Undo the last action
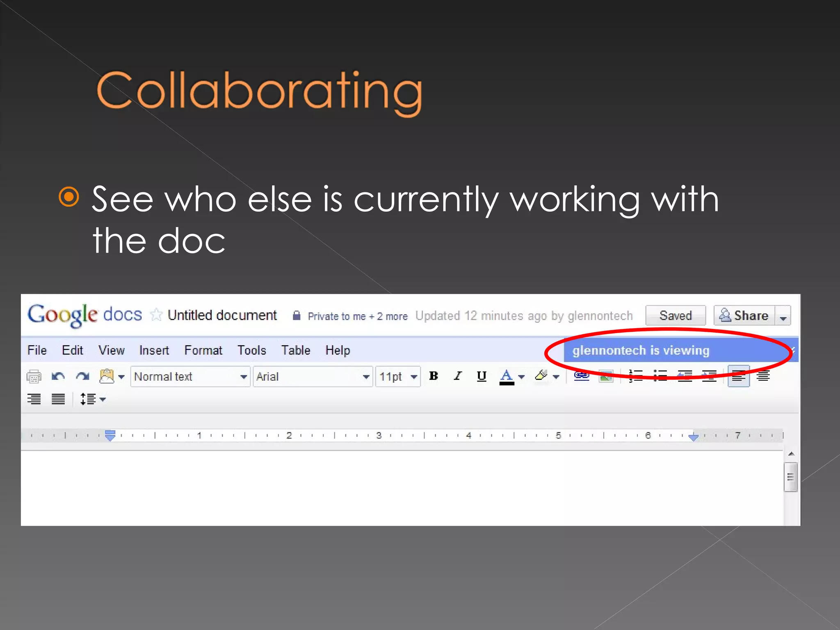Viewport: 840px width, 630px height. (x=58, y=376)
